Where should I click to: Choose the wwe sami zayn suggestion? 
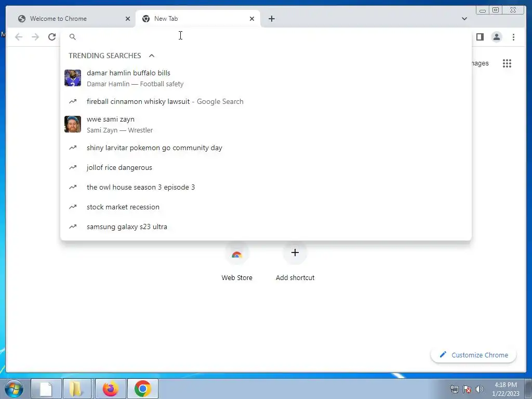(265, 124)
